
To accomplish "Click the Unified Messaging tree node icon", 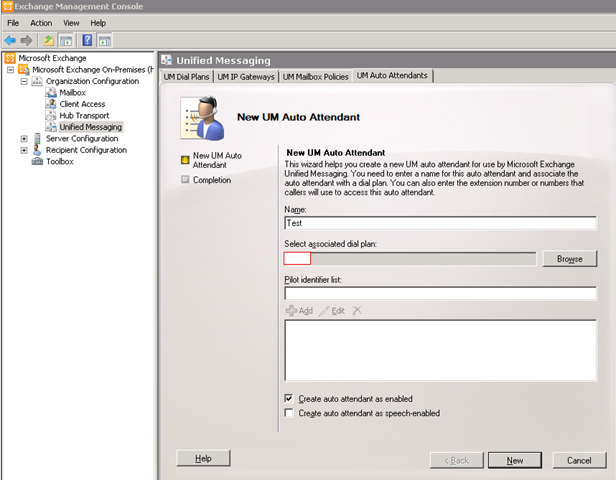I will [51, 126].
